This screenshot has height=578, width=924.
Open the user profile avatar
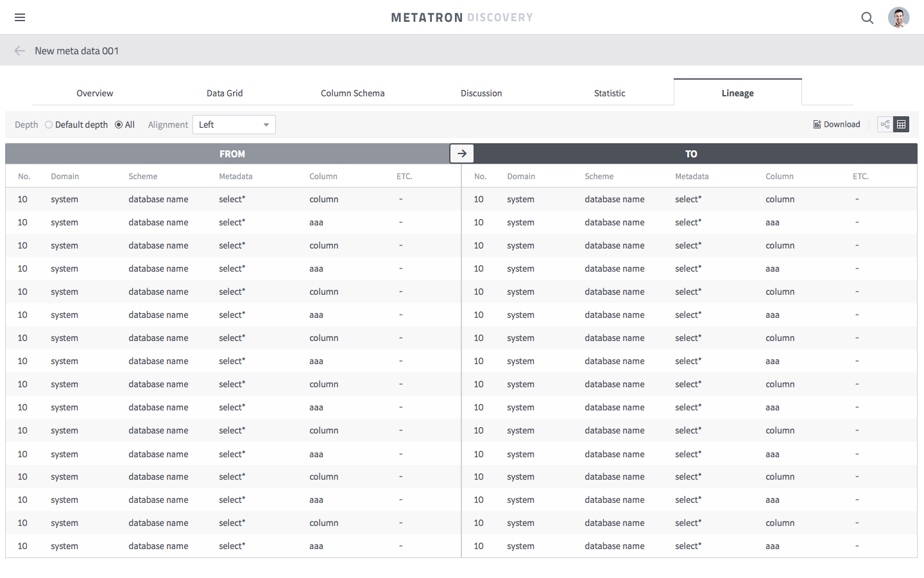pos(898,17)
